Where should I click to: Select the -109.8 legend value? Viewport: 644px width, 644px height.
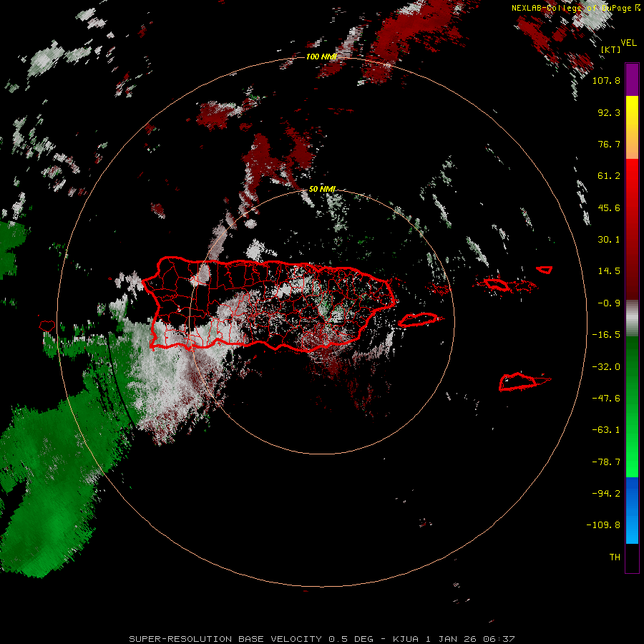[x=603, y=525]
